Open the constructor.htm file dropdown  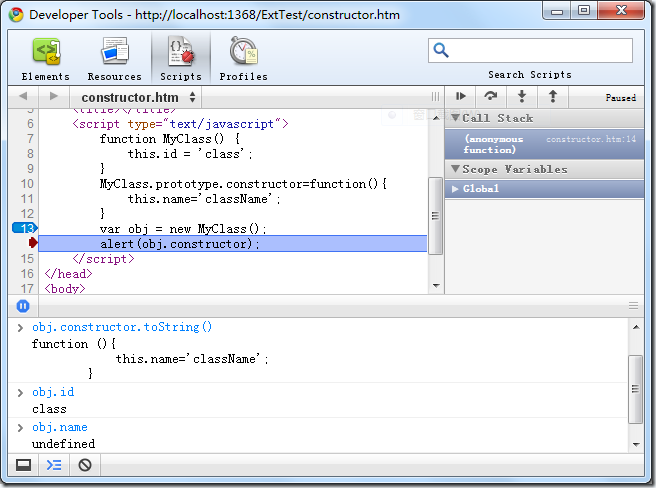point(138,98)
